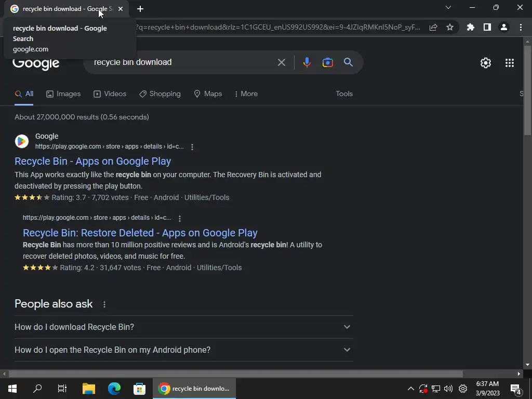Open the Extensions puzzle icon
This screenshot has width=532, height=399.
470,28
